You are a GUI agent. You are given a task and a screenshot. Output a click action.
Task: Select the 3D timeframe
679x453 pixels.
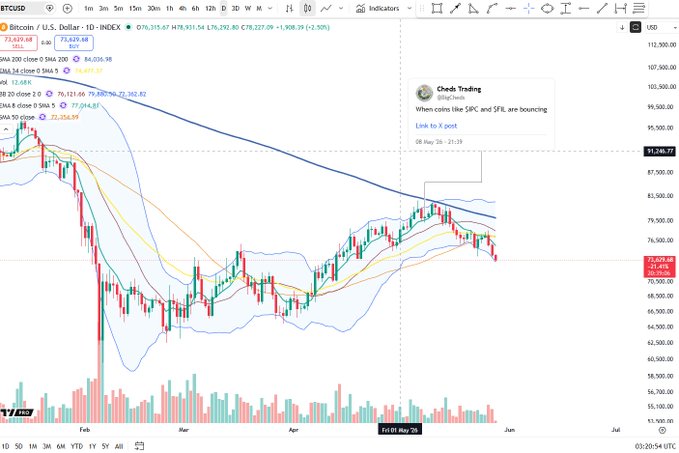[x=236, y=8]
